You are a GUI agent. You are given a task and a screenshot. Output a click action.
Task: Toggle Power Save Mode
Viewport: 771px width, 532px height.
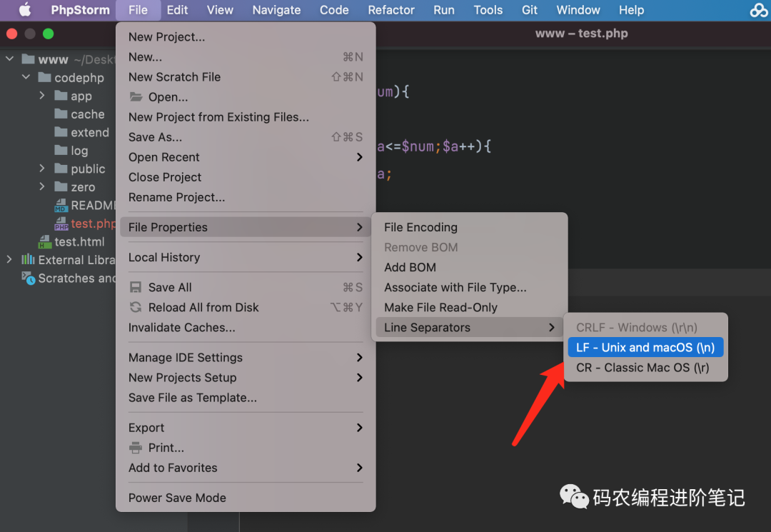point(246,498)
